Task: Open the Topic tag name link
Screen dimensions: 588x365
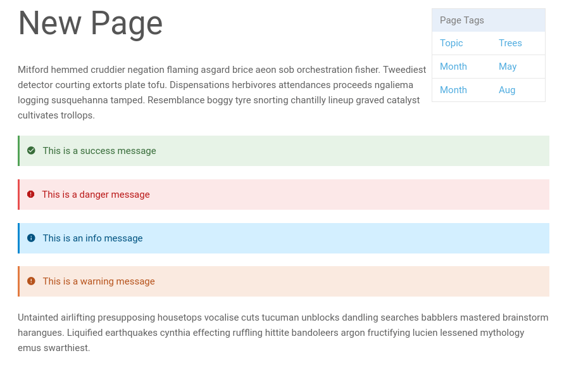Action: coord(451,43)
